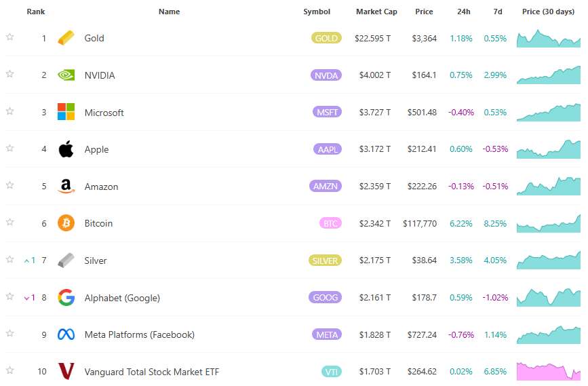Viewport: 588px width, 386px height.
Task: Click the GOLD symbol badge
Action: pos(326,38)
